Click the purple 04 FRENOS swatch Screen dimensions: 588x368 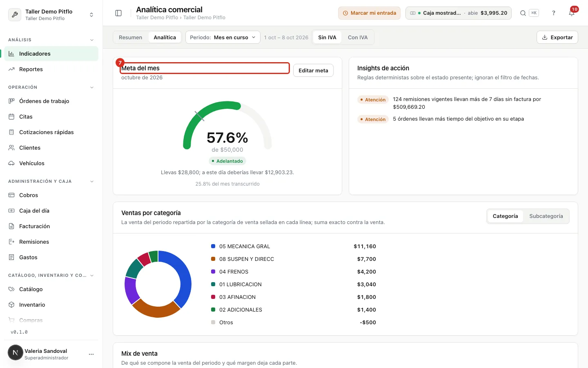(213, 272)
